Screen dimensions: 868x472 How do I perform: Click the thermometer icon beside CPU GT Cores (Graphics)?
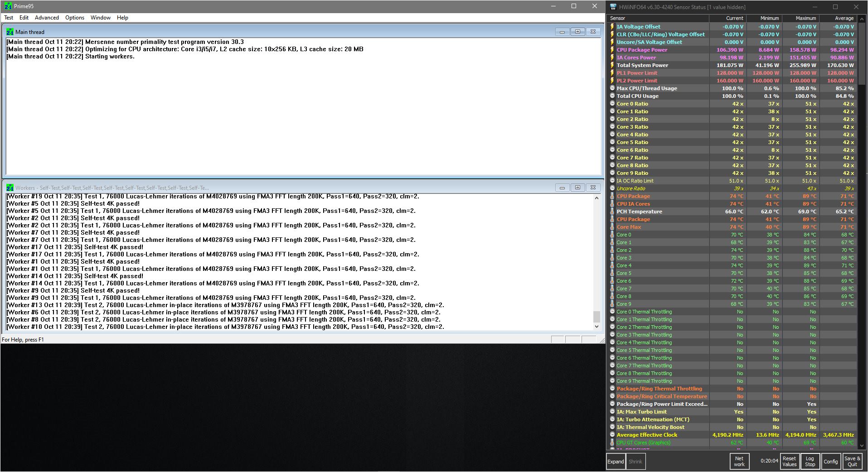tap(612, 443)
